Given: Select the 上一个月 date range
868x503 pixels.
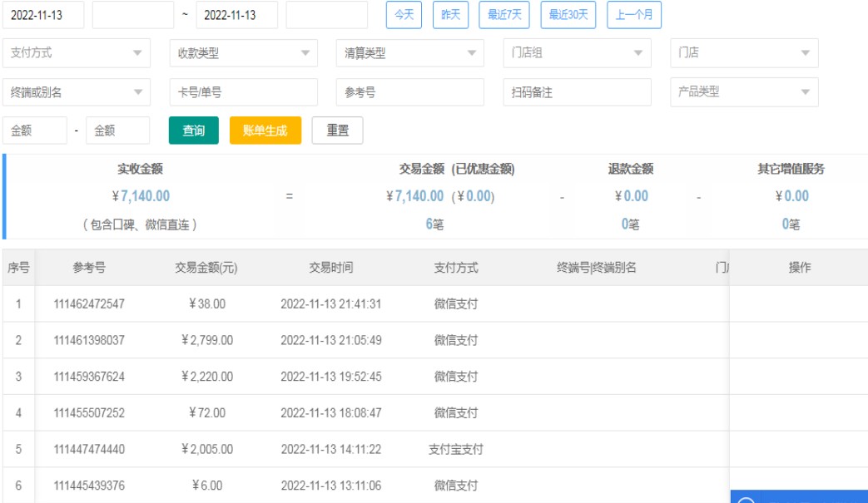Looking at the screenshot, I should point(634,15).
